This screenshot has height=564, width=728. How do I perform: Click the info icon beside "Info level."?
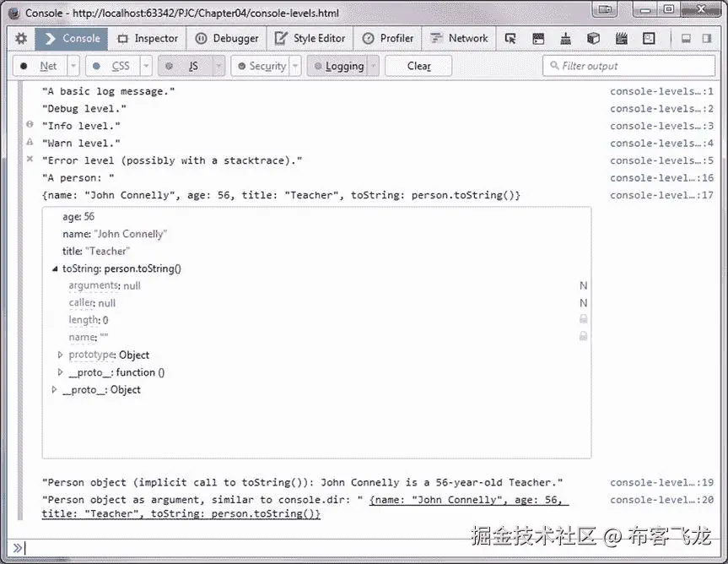point(30,124)
